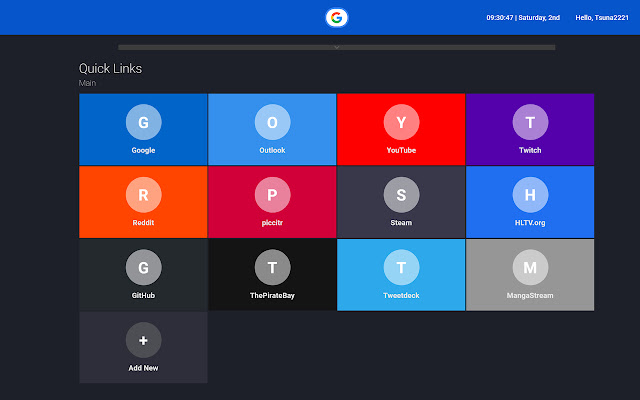Open the ThePirateBay quick link tile
The width and height of the screenshot is (640, 400).
[272, 275]
